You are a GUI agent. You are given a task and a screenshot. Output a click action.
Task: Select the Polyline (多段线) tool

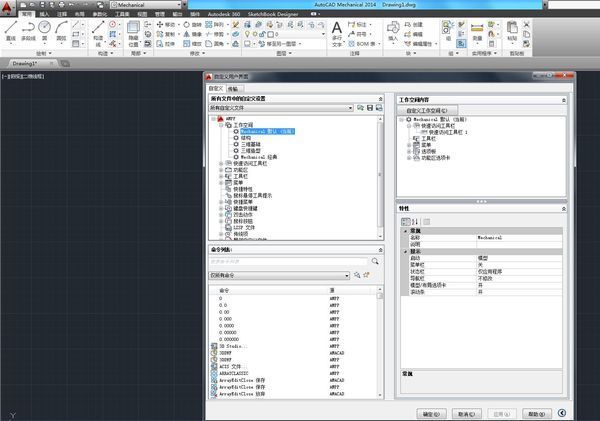(28, 30)
